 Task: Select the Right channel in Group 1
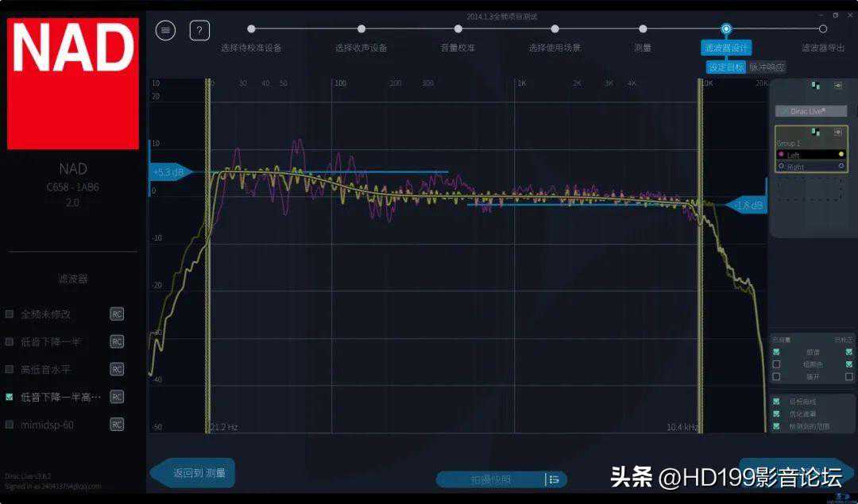pos(810,167)
